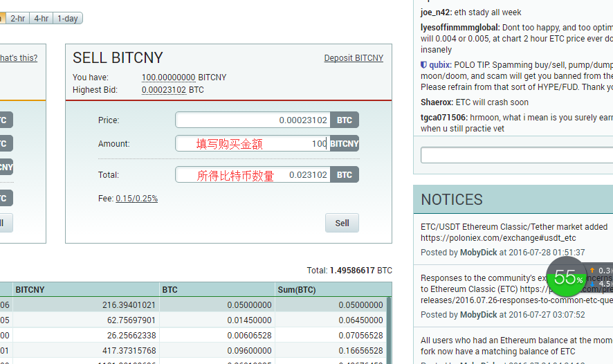Click the BITCNY unit label beside Amount
The height and width of the screenshot is (364, 613).
point(345,143)
